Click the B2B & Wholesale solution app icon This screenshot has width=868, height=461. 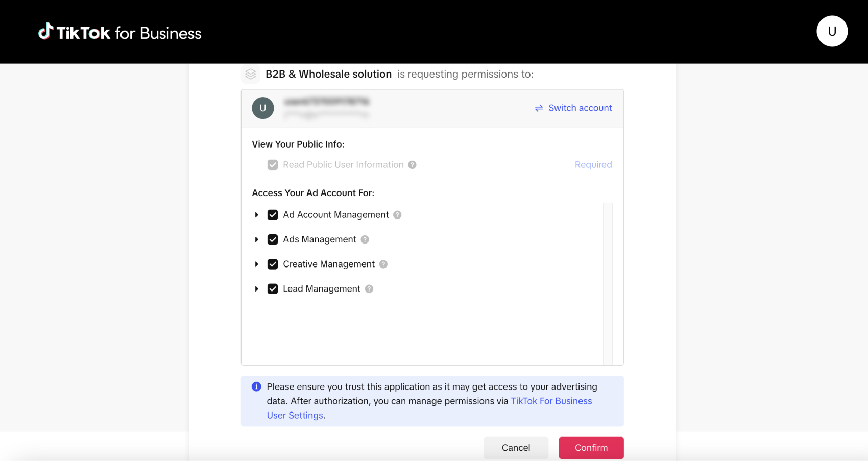click(x=250, y=74)
